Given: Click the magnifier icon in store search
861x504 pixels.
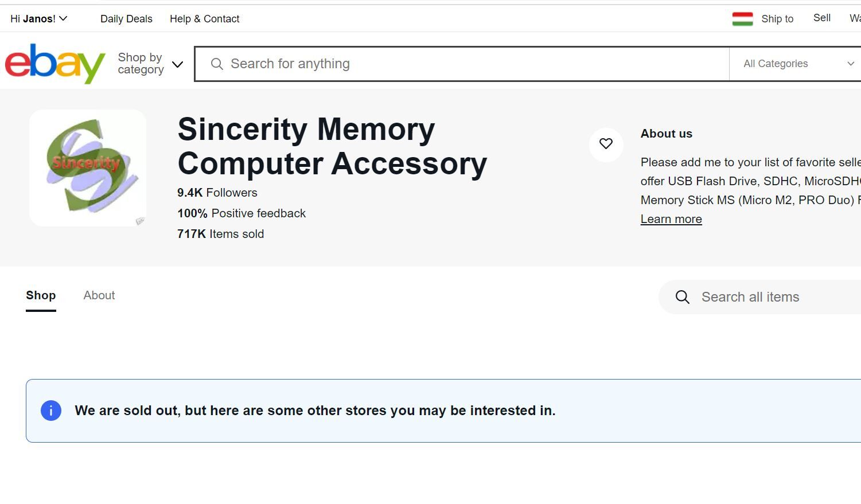Looking at the screenshot, I should [682, 297].
